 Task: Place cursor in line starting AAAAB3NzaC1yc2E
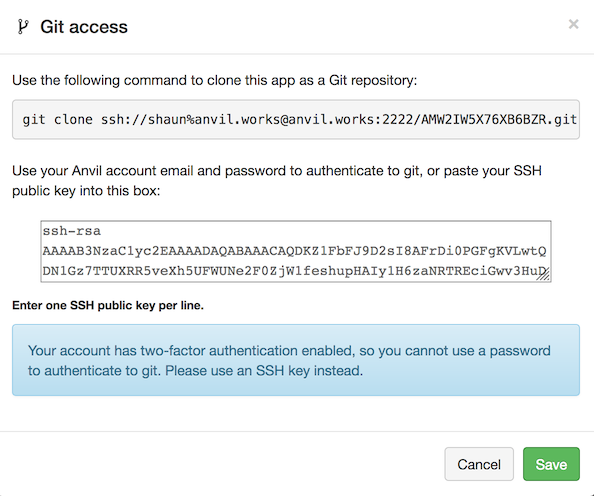coord(294,251)
